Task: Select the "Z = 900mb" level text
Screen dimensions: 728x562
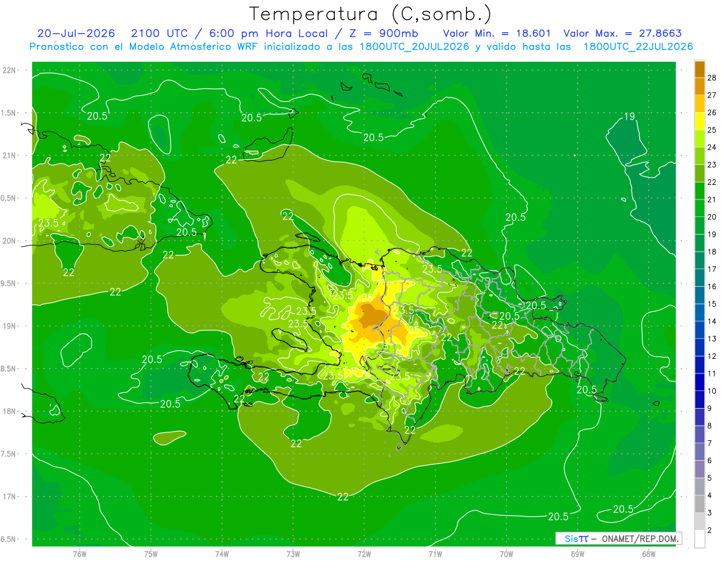Action: pos(383,33)
